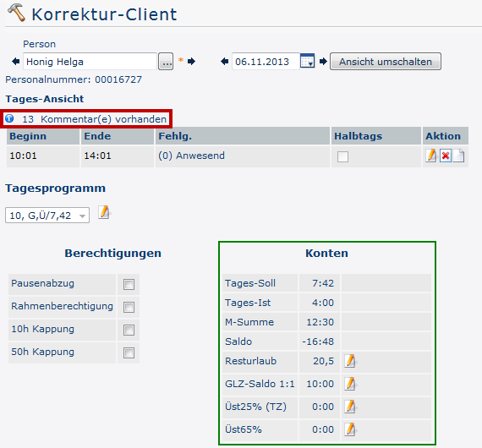Edit the Resturlaub account value
This screenshot has height=448, width=482.
[350, 361]
